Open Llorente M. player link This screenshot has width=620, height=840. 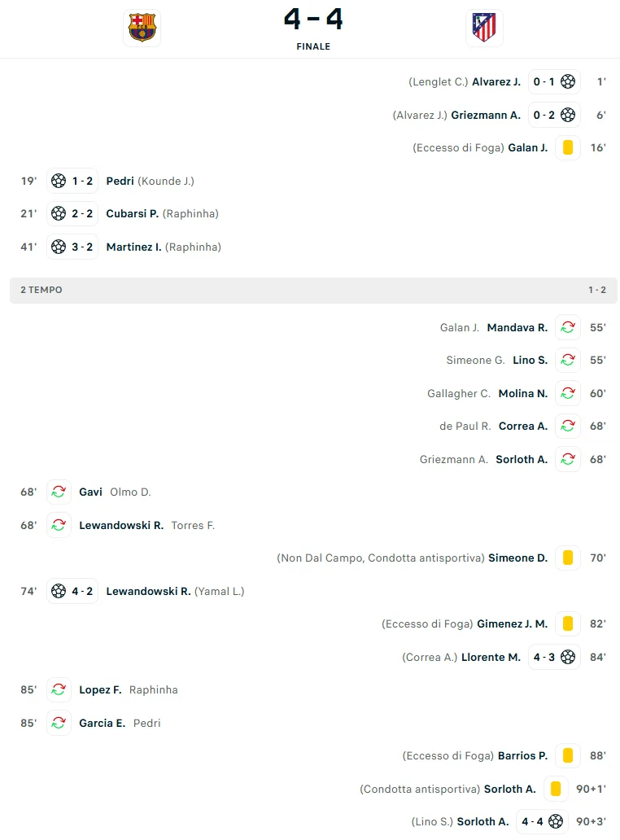[491, 657]
